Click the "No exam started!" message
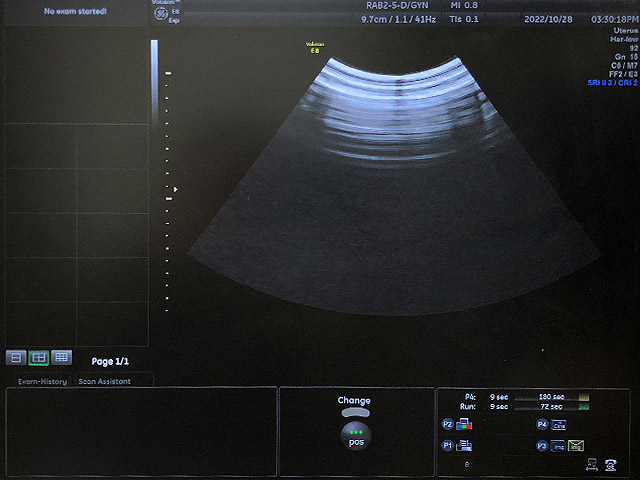640x480 pixels. (75, 11)
